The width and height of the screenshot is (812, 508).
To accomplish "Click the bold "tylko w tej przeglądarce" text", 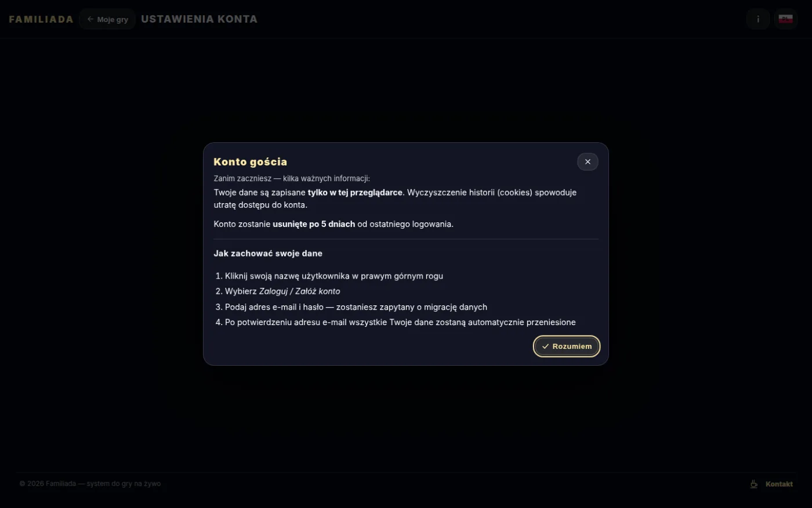I will coord(355,193).
